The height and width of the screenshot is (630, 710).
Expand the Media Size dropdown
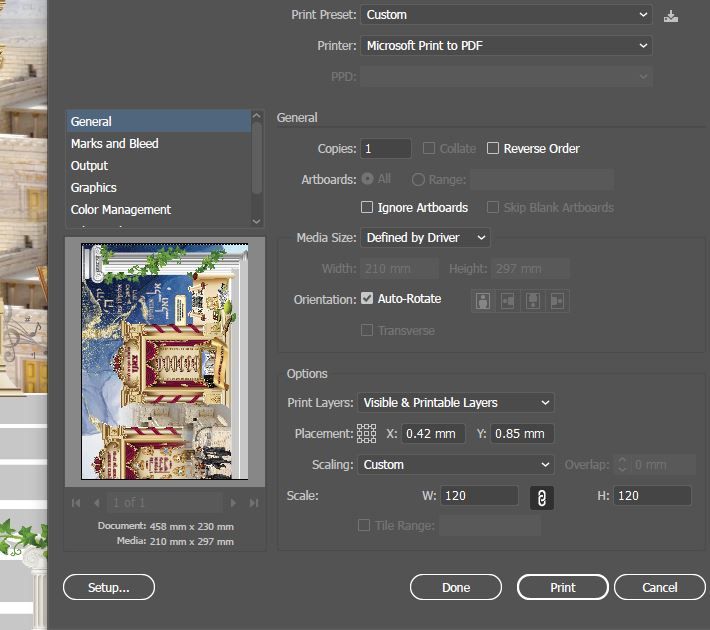point(426,238)
